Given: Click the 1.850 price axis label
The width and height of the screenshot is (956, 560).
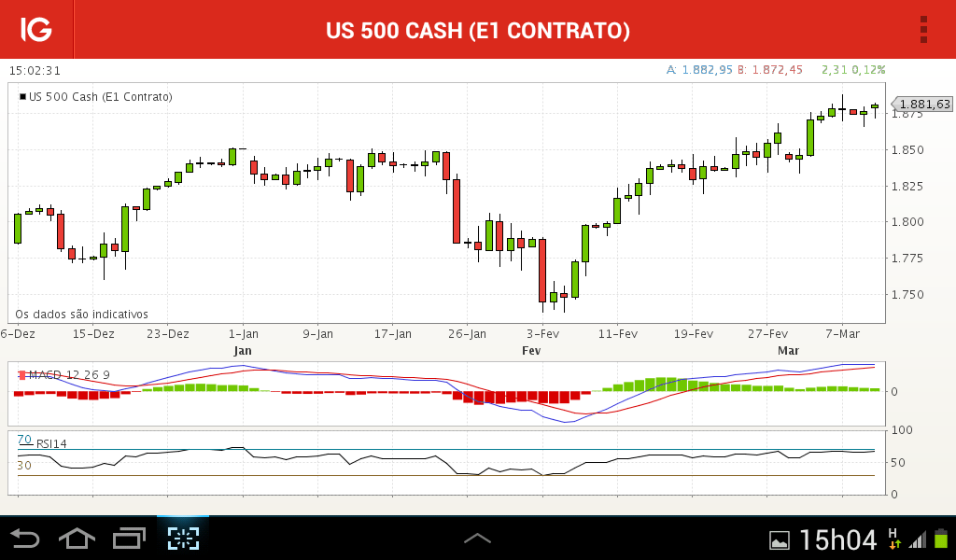Looking at the screenshot, I should coord(907,150).
